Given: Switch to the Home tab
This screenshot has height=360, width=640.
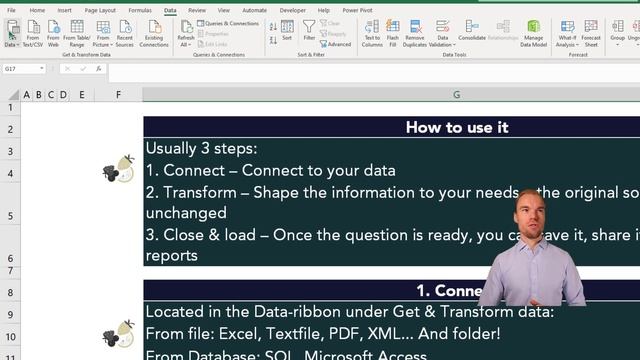Looking at the screenshot, I should 37,10.
